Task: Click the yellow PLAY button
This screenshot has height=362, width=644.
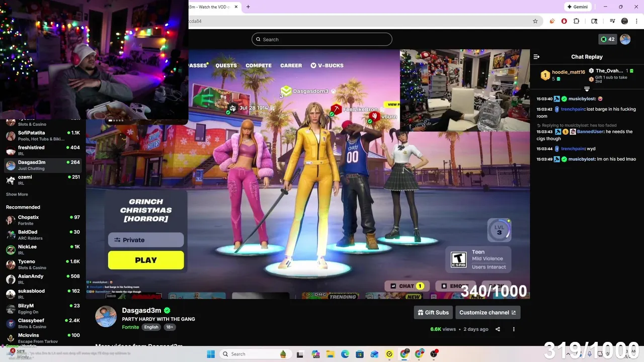Action: coord(146,260)
